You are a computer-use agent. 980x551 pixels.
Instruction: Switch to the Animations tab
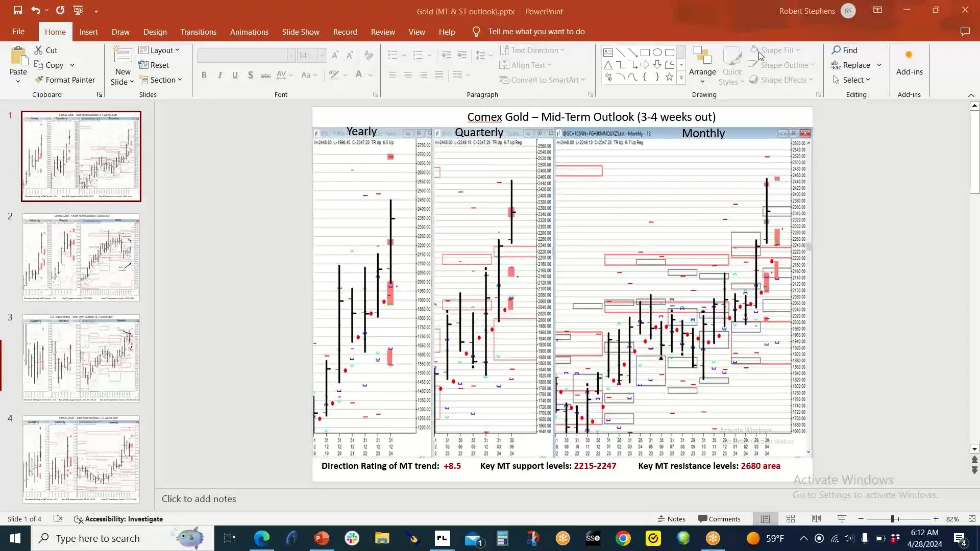249,32
